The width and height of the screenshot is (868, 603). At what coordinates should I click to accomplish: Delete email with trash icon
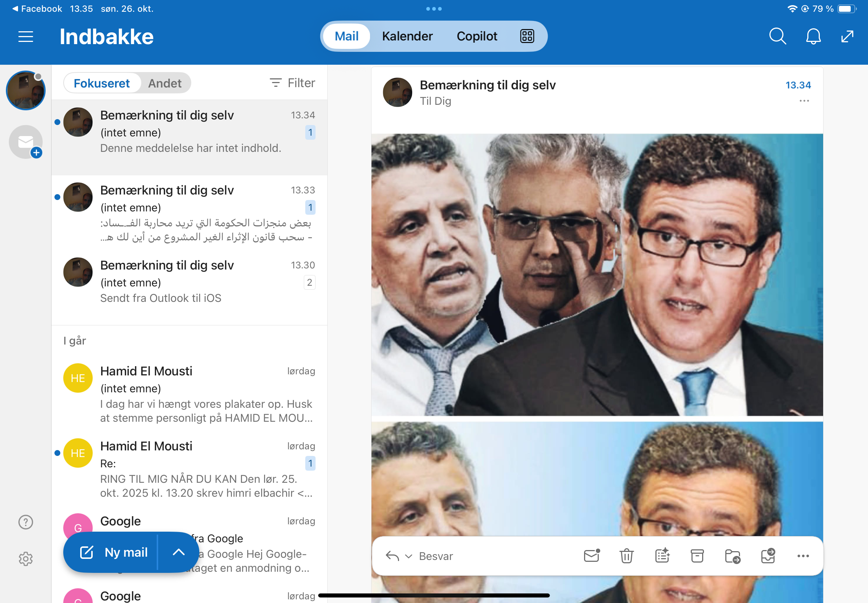[x=626, y=556]
